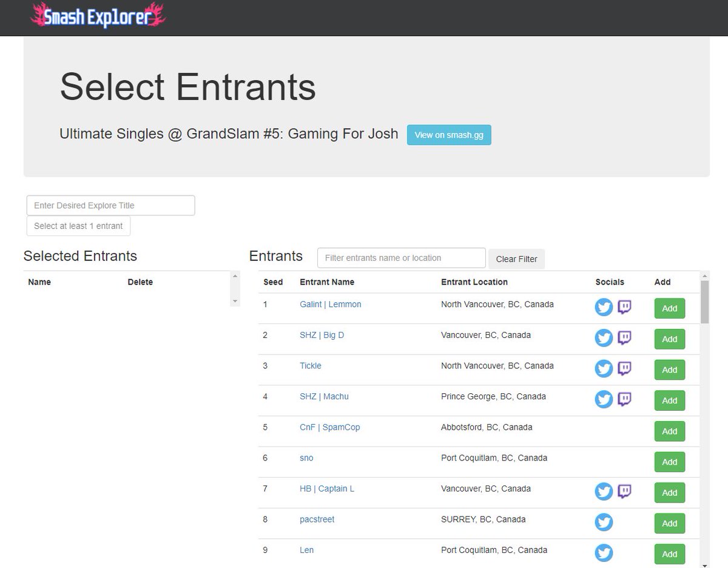
Task: Open SHZ | Big D's Twitter profile
Action: pyautogui.click(x=604, y=338)
